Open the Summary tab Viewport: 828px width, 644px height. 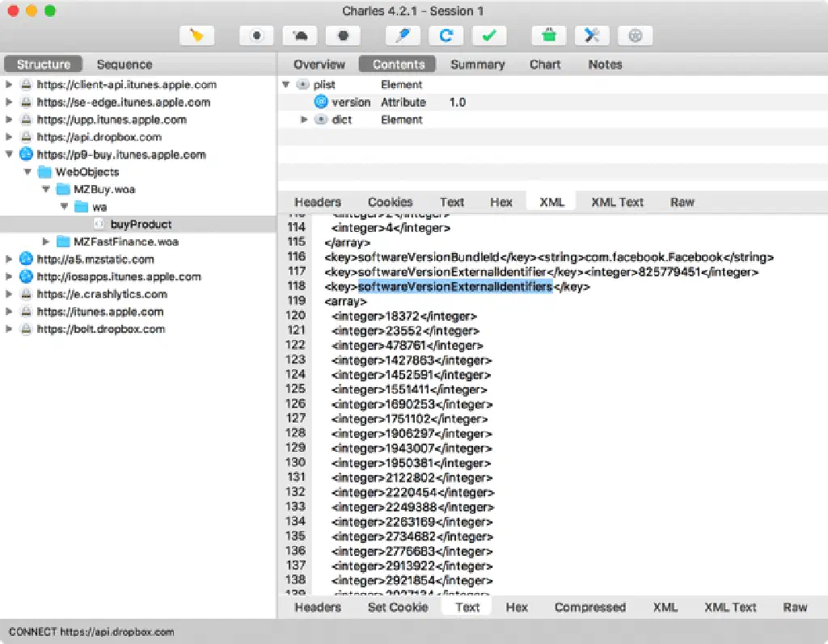click(x=477, y=65)
